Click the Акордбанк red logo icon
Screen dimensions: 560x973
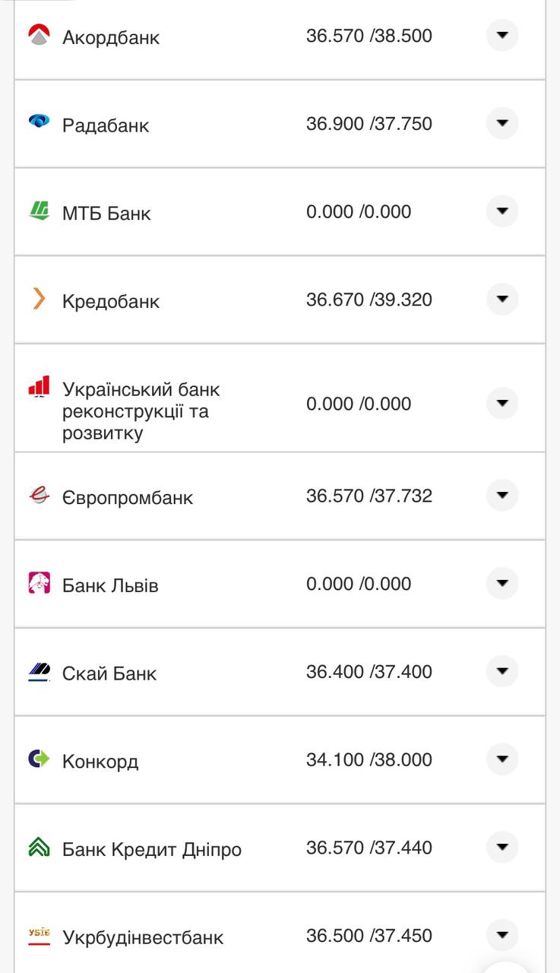coord(39,35)
